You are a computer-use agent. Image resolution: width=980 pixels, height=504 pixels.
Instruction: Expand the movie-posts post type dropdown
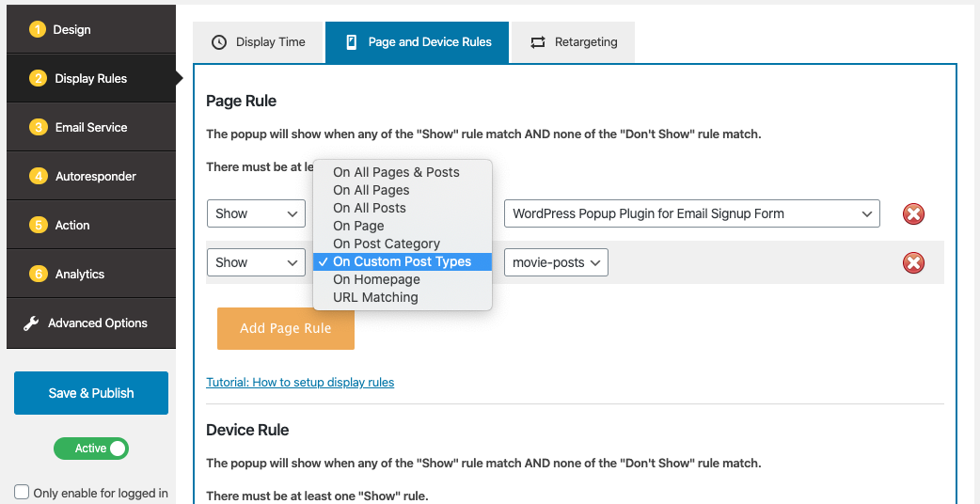(557, 262)
